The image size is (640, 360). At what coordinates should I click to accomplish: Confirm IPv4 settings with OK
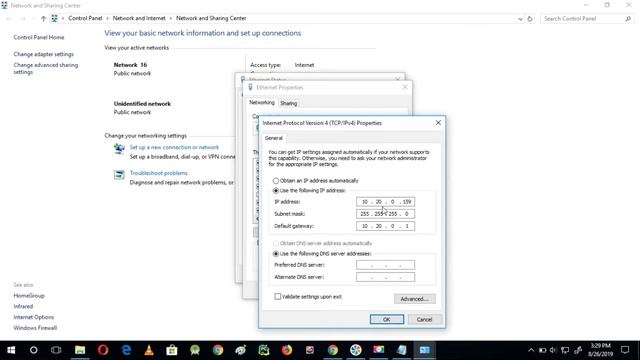click(x=387, y=319)
